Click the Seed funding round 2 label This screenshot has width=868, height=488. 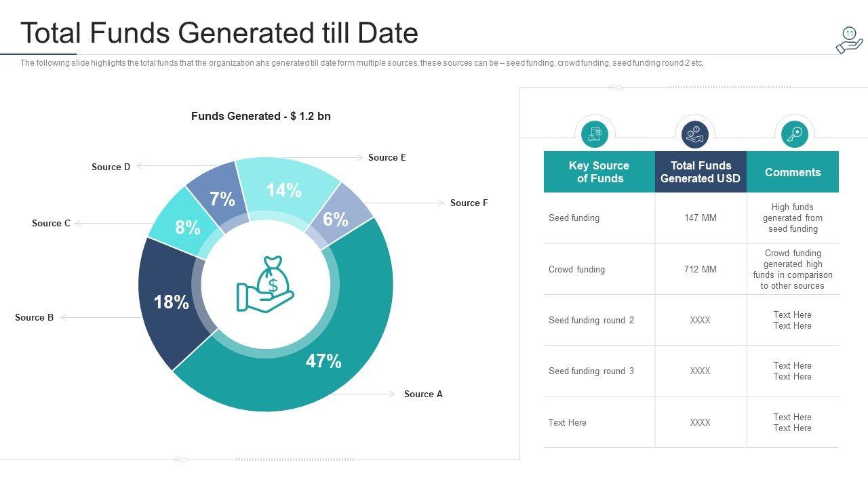click(591, 320)
